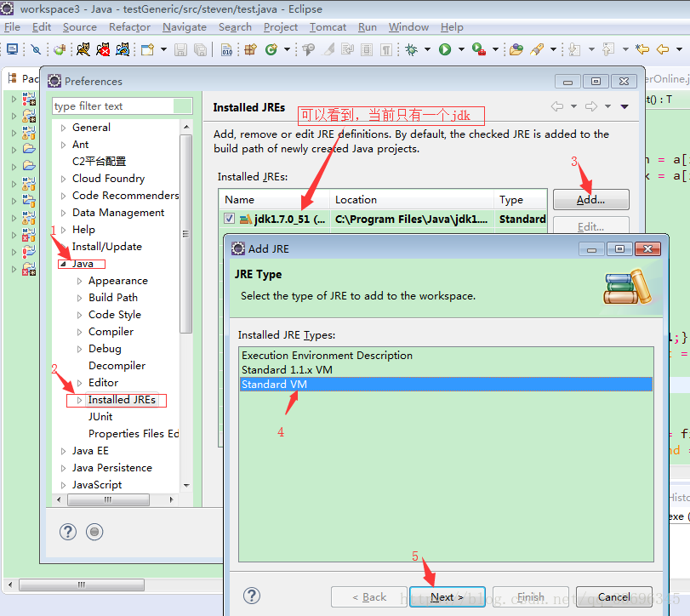Open the Preferences view menu dropdown triangle
Screen dimensions: 690x616
(x=624, y=106)
